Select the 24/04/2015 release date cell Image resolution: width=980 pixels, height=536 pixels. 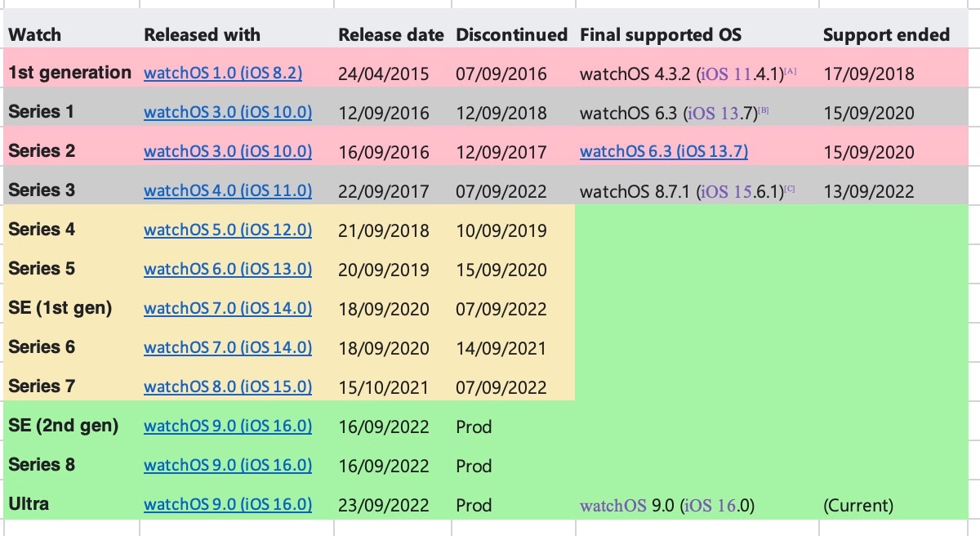point(383,74)
